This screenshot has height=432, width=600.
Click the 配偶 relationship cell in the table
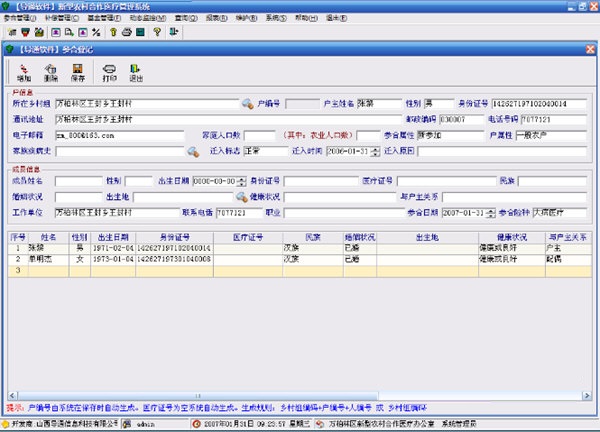pyautogui.click(x=568, y=259)
